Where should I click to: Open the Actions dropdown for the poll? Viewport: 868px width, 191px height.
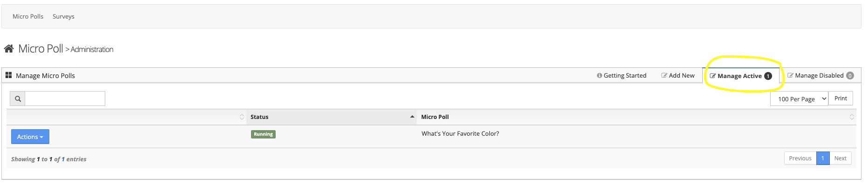[30, 137]
